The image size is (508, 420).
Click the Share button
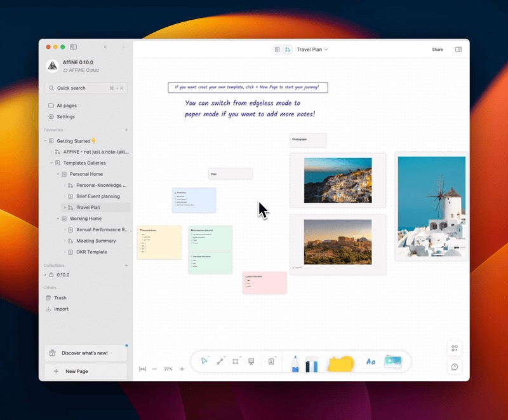(x=438, y=50)
